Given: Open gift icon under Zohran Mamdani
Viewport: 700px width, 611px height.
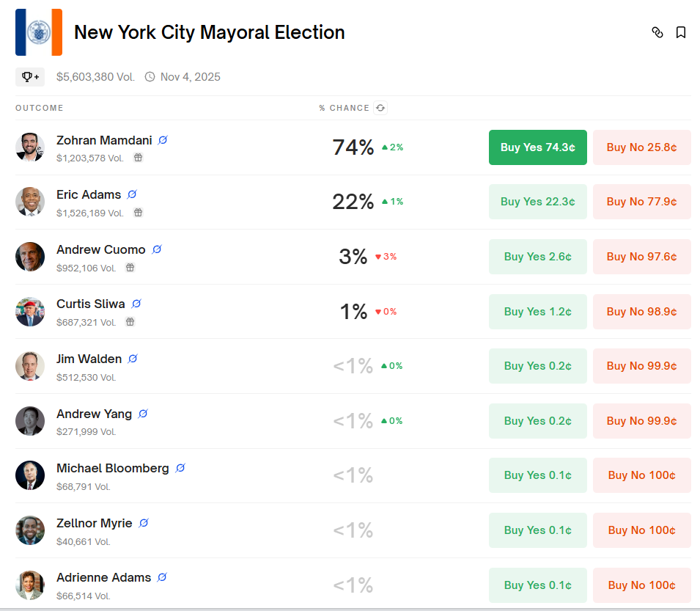Looking at the screenshot, I should pos(139,157).
